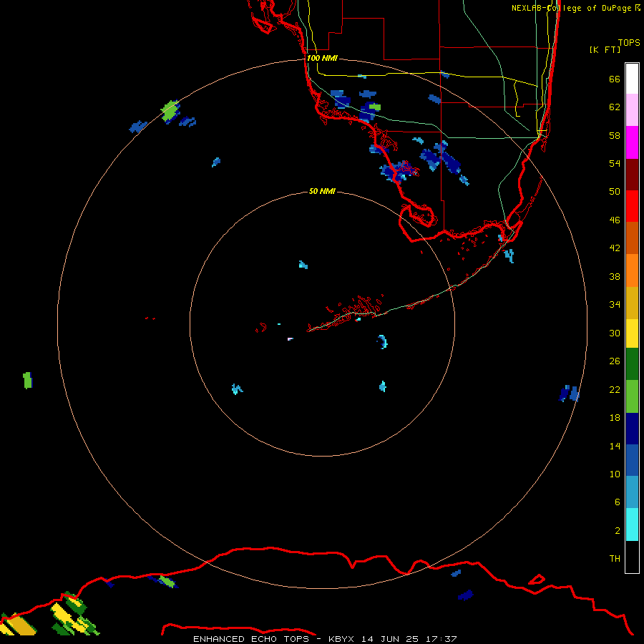This screenshot has height=644, width=644.
Task: Click the "TOPS" legend title
Action: [629, 42]
